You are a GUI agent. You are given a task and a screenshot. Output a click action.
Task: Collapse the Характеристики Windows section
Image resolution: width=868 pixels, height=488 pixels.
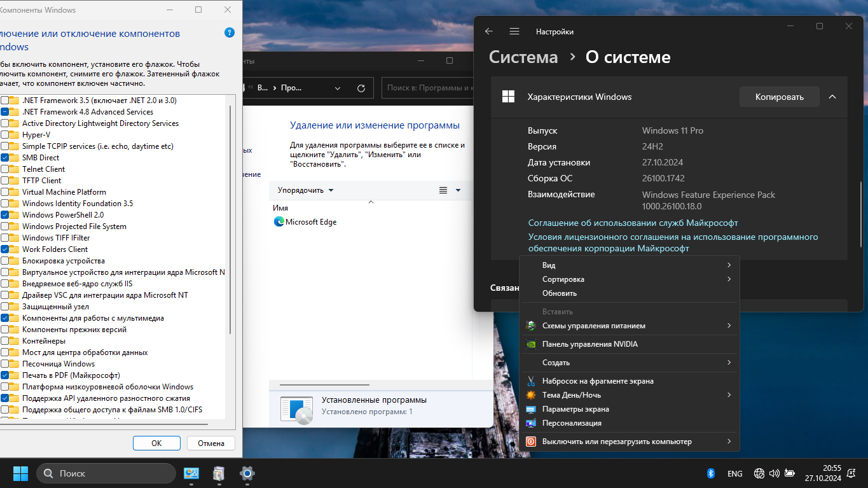pos(832,97)
